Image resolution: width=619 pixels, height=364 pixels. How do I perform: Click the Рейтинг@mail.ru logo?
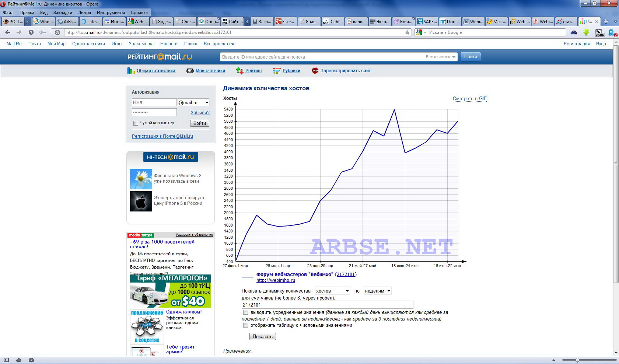tap(160, 57)
